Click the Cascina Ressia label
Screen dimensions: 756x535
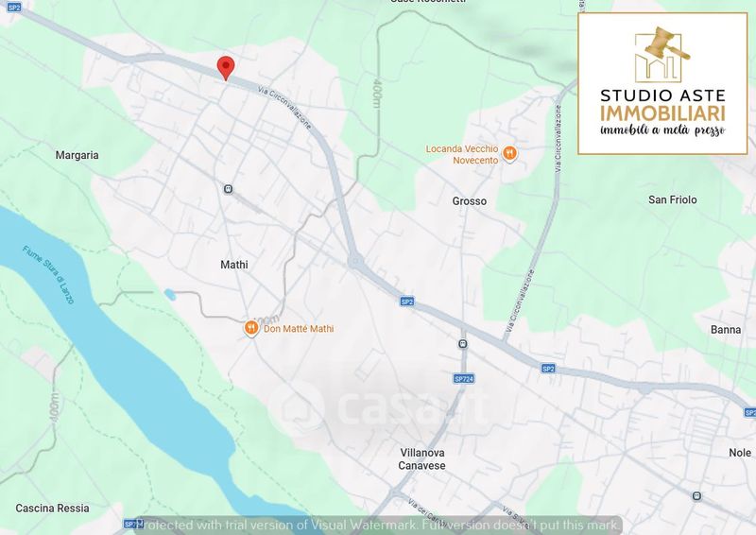coord(52,508)
